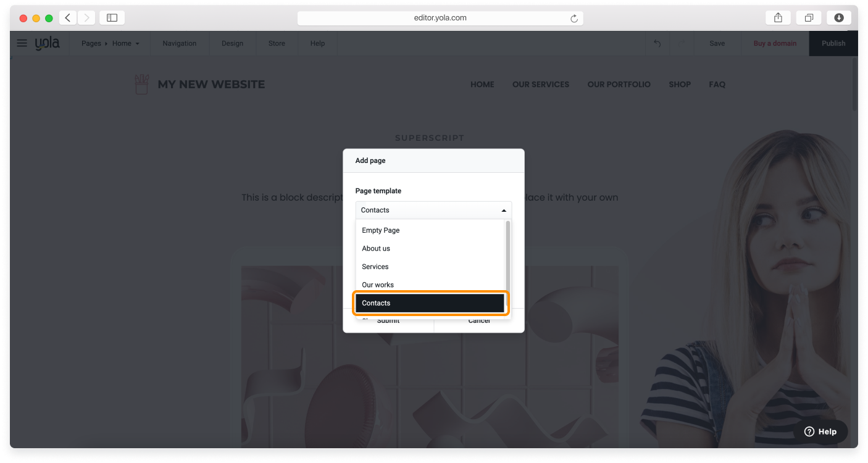Image resolution: width=868 pixels, height=463 pixels.
Task: Open the Design menu
Action: [x=232, y=43]
